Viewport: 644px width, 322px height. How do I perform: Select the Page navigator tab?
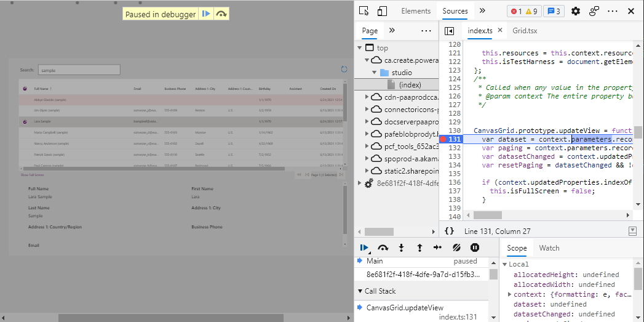pyautogui.click(x=370, y=30)
